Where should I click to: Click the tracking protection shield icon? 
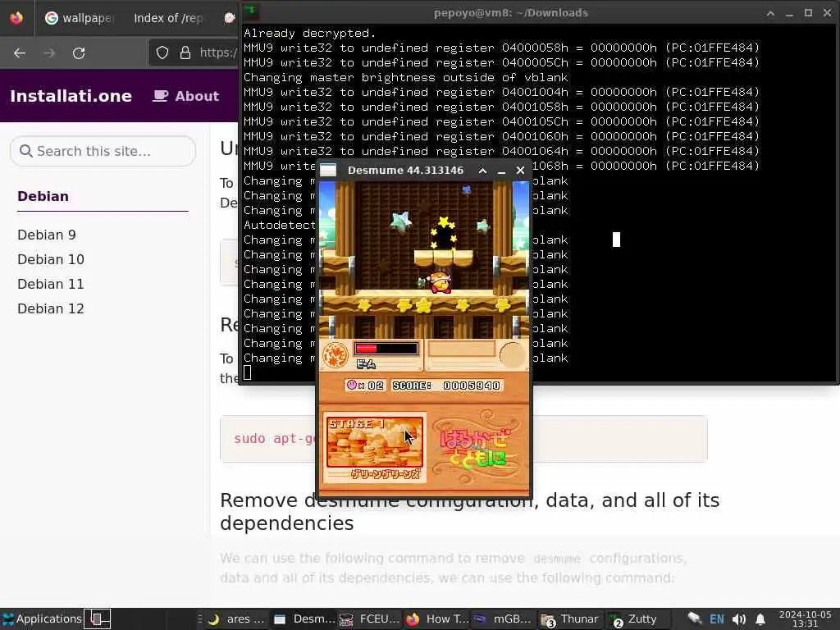162,52
